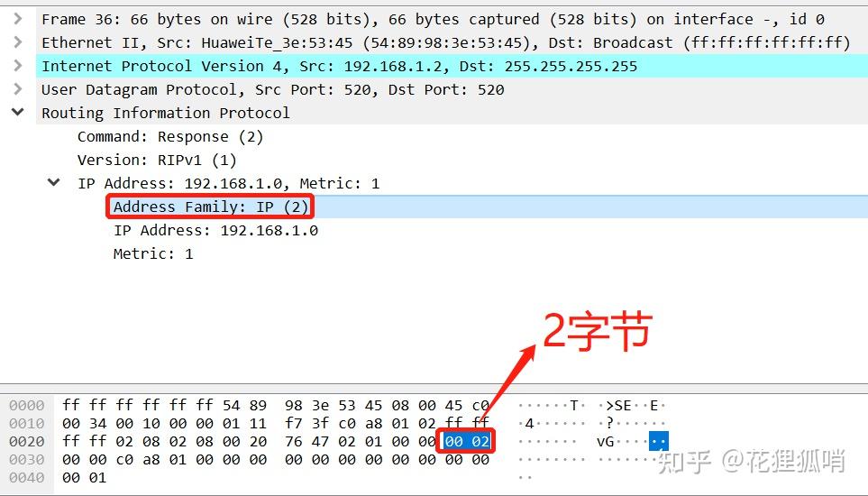Click hex offset 0040 row label

point(26,477)
